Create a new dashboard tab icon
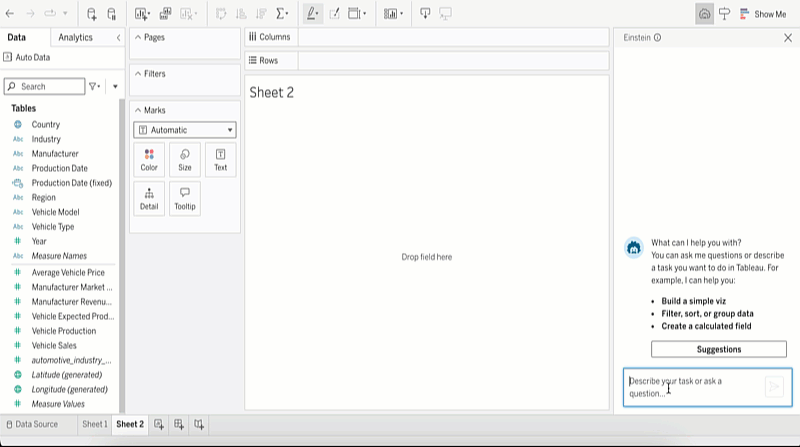800x447 pixels. (x=179, y=424)
